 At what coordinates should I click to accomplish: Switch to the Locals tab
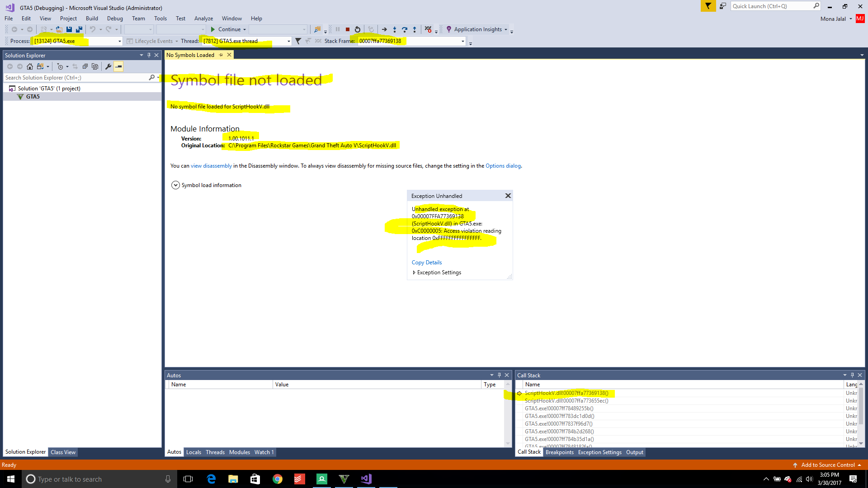[193, 452]
